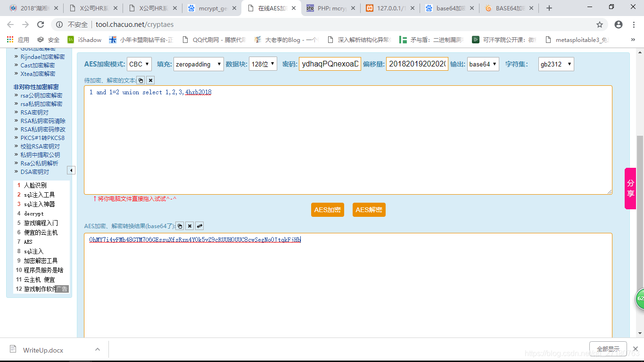Screen dimensions: 644x362
Task: Open PKCS#1转PKCS8 in the sidebar
Action: 42,138
